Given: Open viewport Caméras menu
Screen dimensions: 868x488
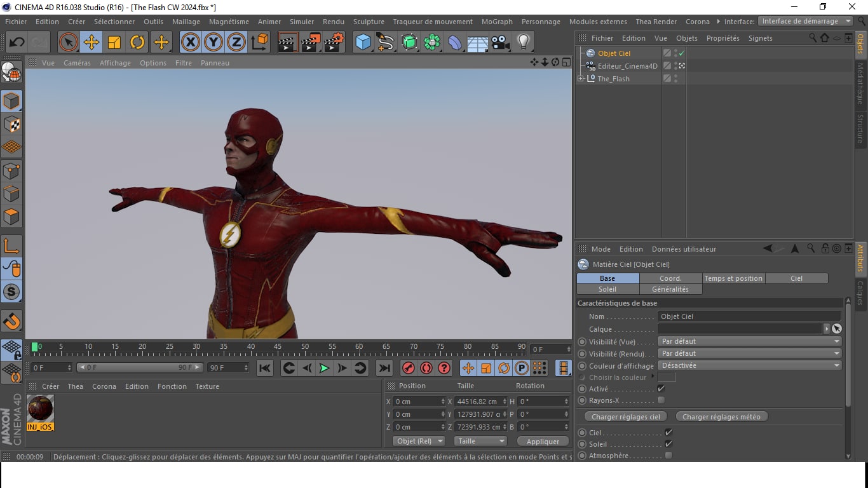Looking at the screenshot, I should click(77, 63).
